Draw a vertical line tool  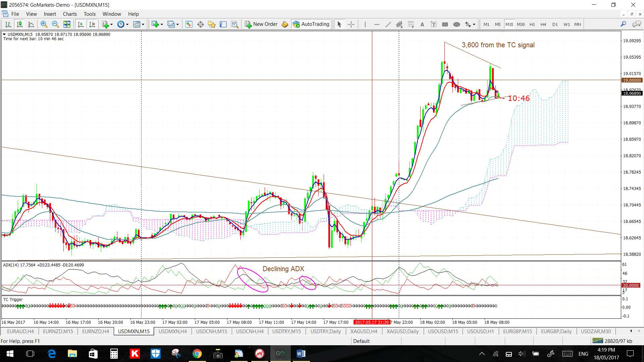[x=365, y=24]
